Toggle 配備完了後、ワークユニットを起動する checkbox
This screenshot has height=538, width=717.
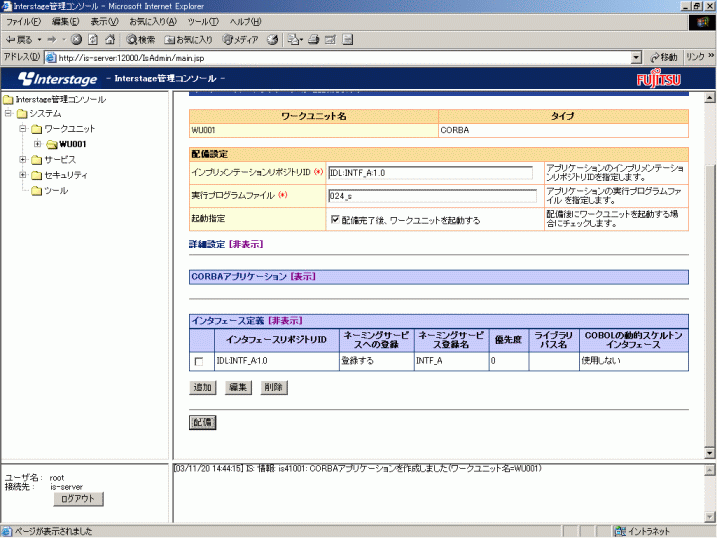tap(335, 219)
